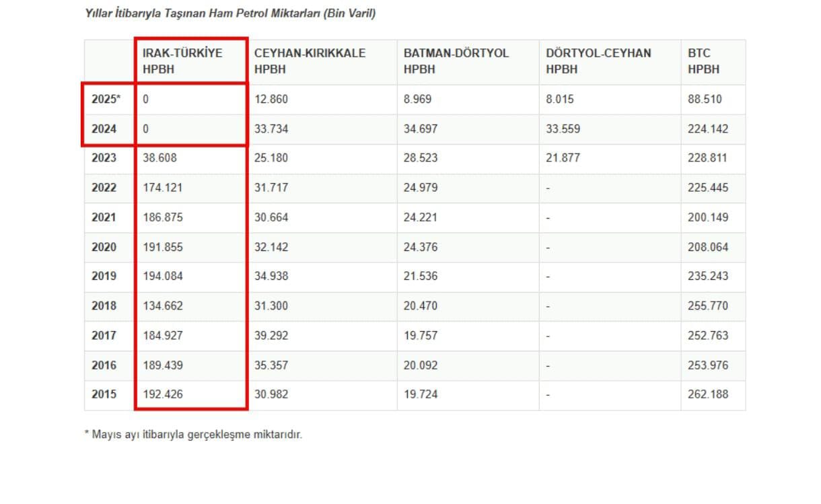The width and height of the screenshot is (821, 504).
Task: Click the 2015 row label
Action: coord(104,394)
